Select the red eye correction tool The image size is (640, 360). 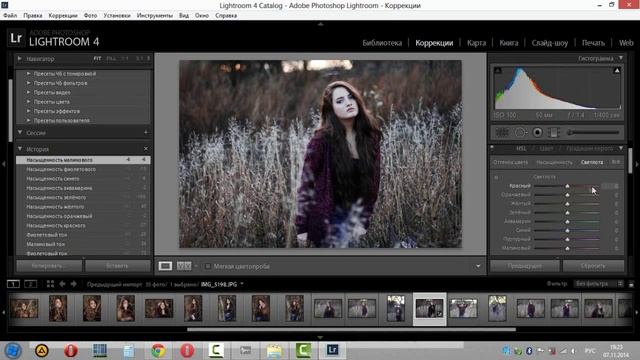click(x=538, y=132)
